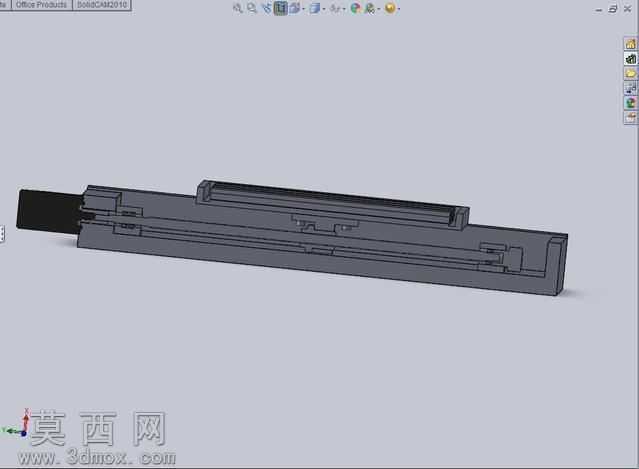Click the View Settings gold sphere icon
The width and height of the screenshot is (639, 469).
click(390, 8)
